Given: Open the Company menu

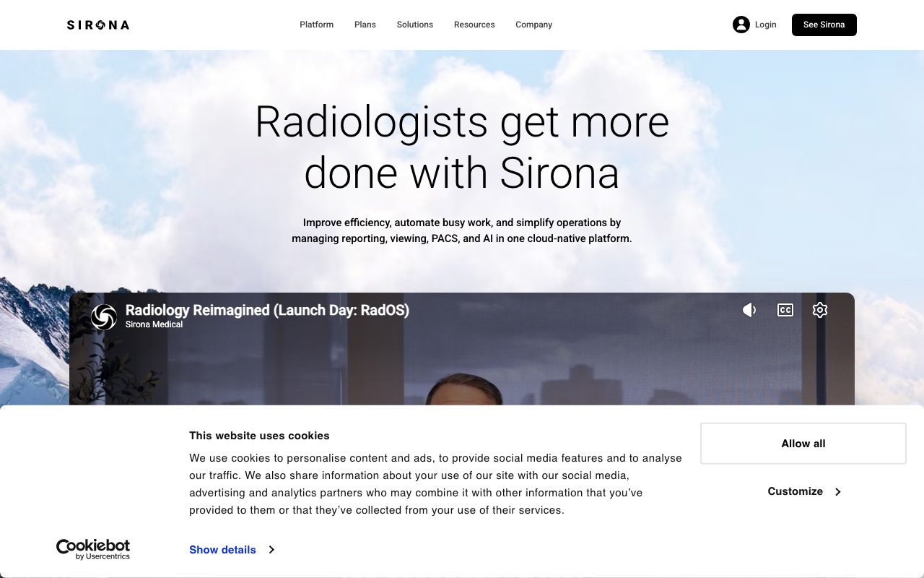Looking at the screenshot, I should click(x=534, y=25).
